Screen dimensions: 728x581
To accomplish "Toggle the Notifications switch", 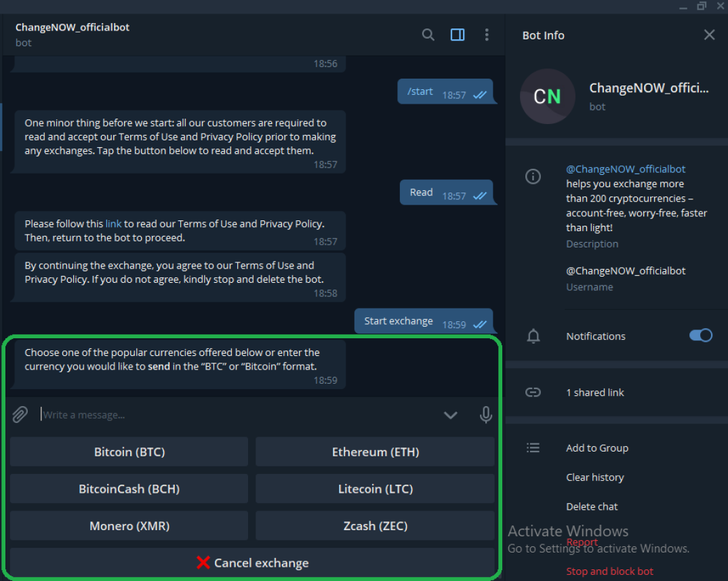I will (701, 336).
